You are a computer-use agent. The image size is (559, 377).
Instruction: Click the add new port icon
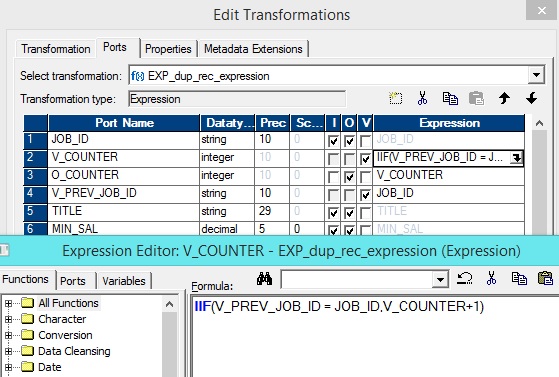pyautogui.click(x=395, y=98)
